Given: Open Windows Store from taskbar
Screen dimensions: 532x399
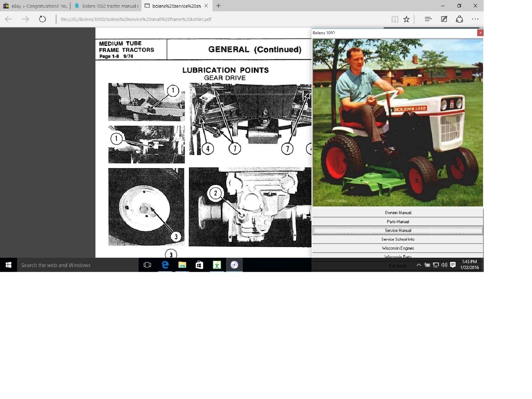Looking at the screenshot, I should pyautogui.click(x=199, y=265).
